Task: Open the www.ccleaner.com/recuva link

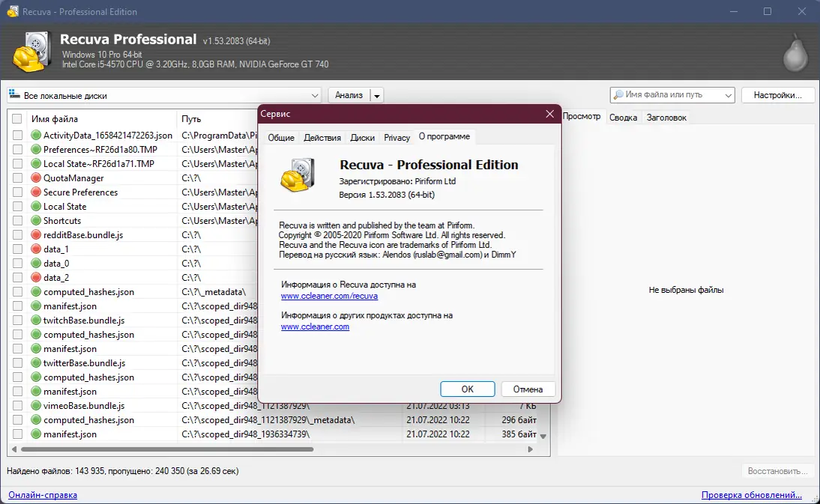Action: pos(330,296)
